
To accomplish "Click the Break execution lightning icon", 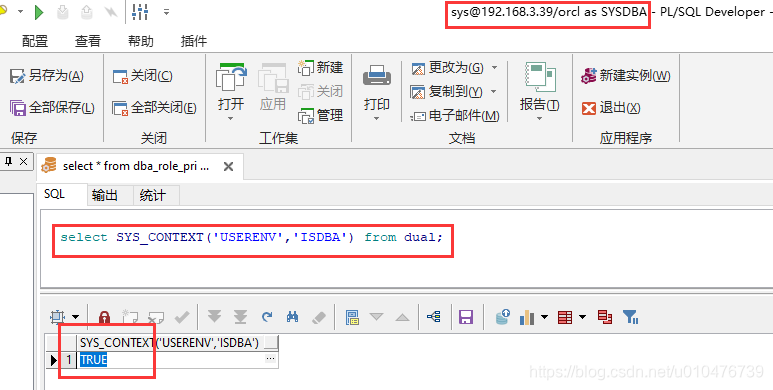I will [x=111, y=12].
